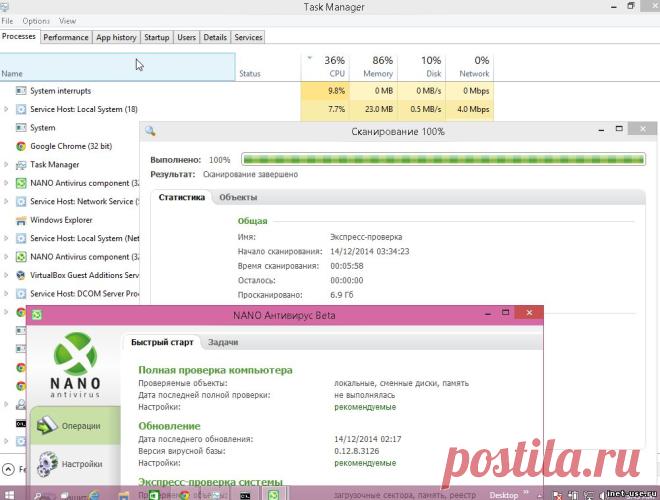Sort processes by the Disk column
Image resolution: width=660 pixels, height=500 pixels.
pos(422,67)
